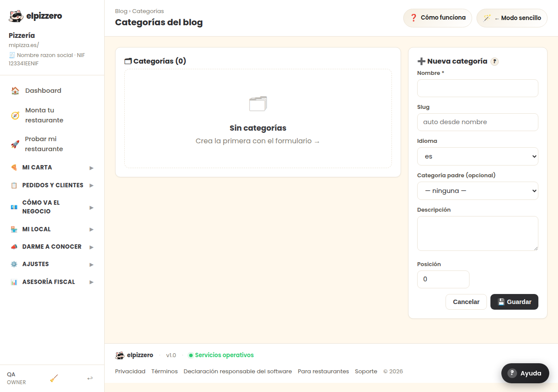Viewport: 558px width, 392px height.
Task: Switch to Modo sencillo
Action: [x=512, y=18]
